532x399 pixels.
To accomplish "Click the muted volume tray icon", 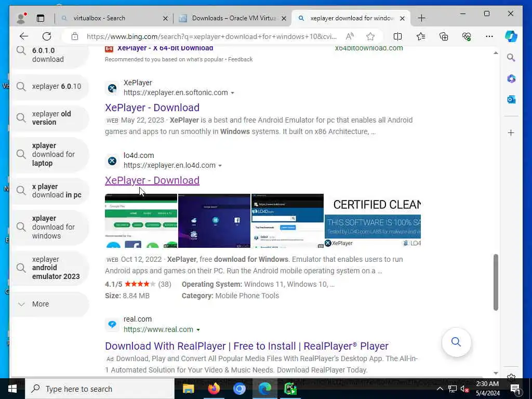I will pyautogui.click(x=464, y=389).
